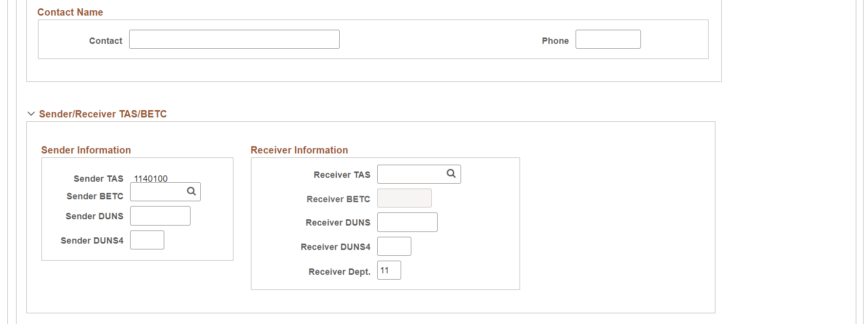The image size is (868, 324).
Task: Click the Sender DUNS4 label
Action: [92, 241]
